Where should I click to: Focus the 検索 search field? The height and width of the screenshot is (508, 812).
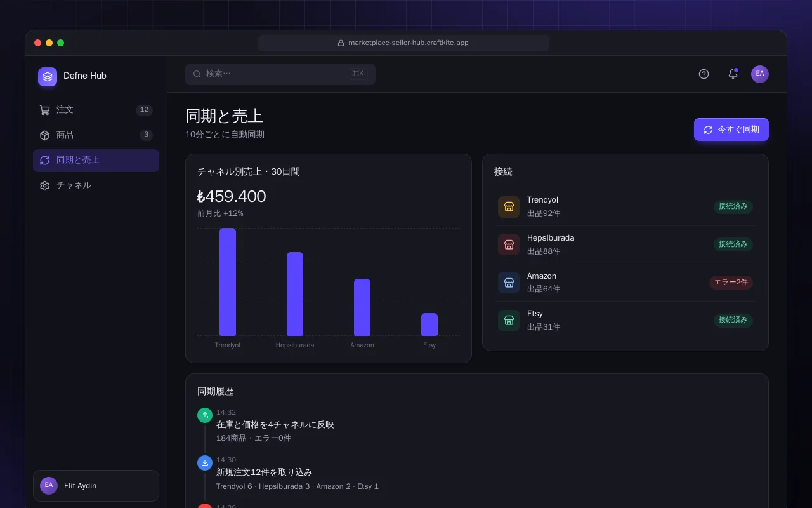pyautogui.click(x=280, y=74)
